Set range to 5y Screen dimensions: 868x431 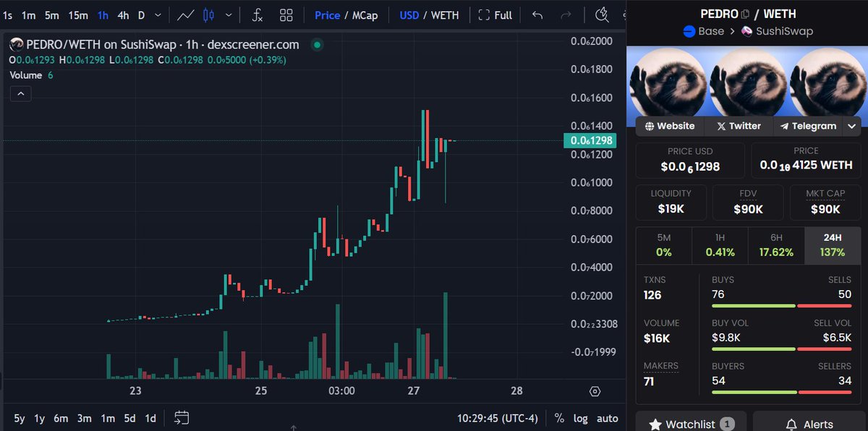20,418
